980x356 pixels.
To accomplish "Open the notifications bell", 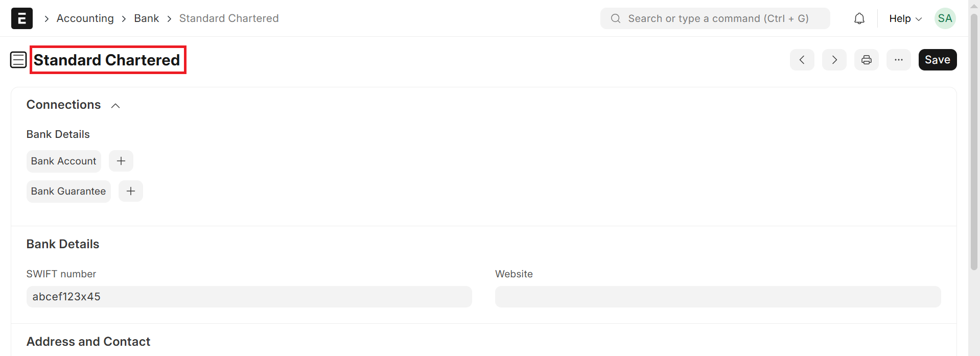I will (859, 18).
